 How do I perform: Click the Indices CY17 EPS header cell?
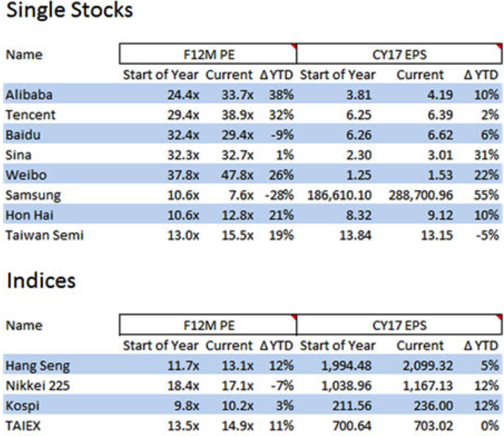tap(400, 326)
